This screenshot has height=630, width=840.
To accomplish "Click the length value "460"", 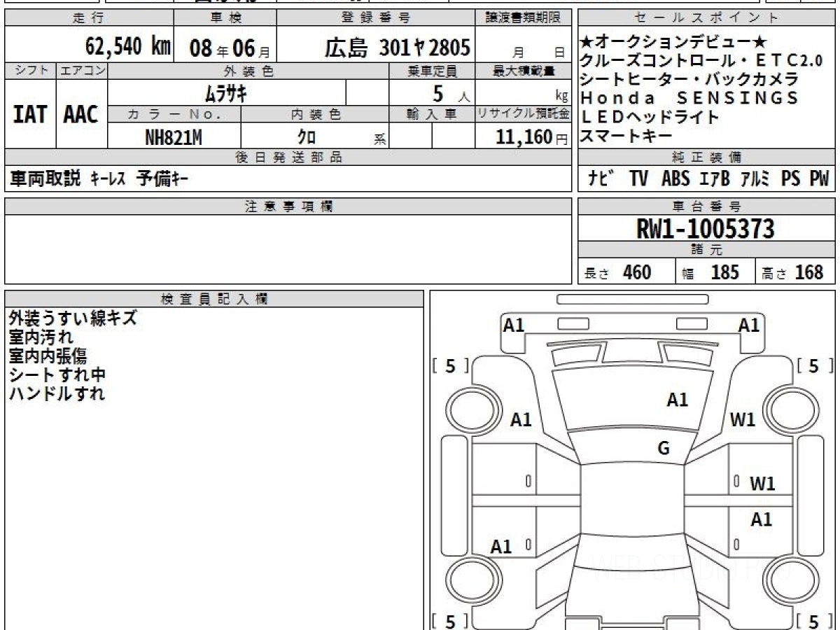I will [x=637, y=272].
